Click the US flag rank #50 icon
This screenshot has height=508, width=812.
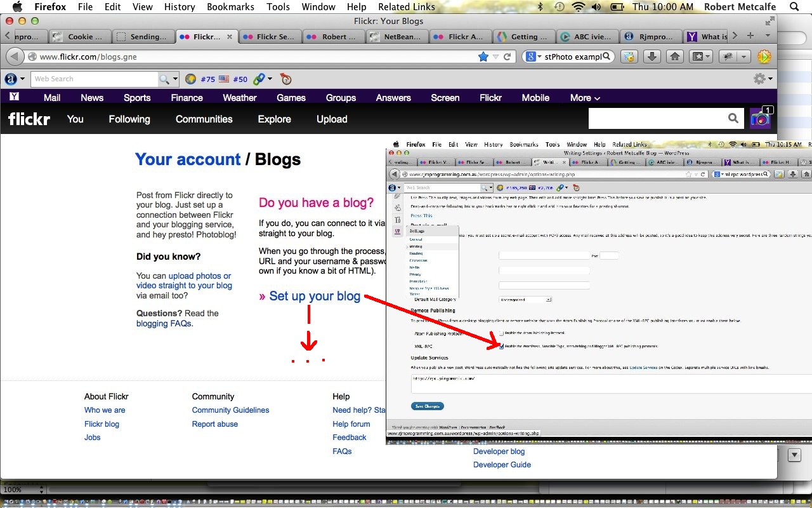tap(224, 79)
